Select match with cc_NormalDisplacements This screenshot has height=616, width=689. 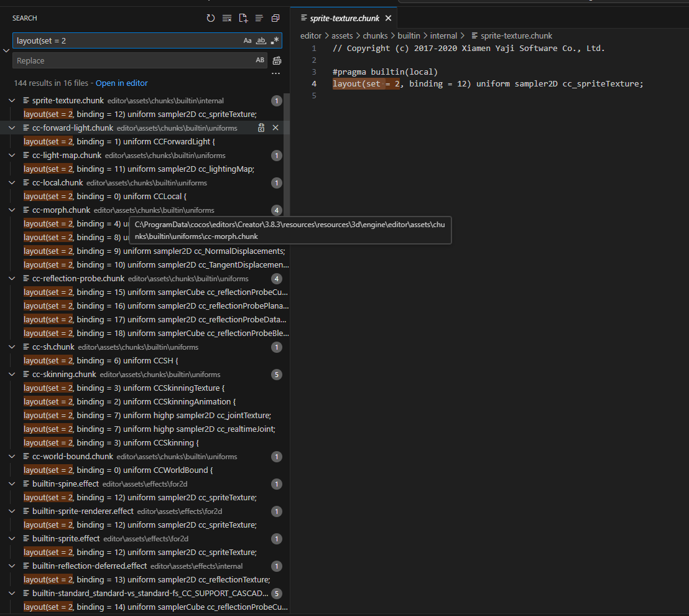(154, 251)
